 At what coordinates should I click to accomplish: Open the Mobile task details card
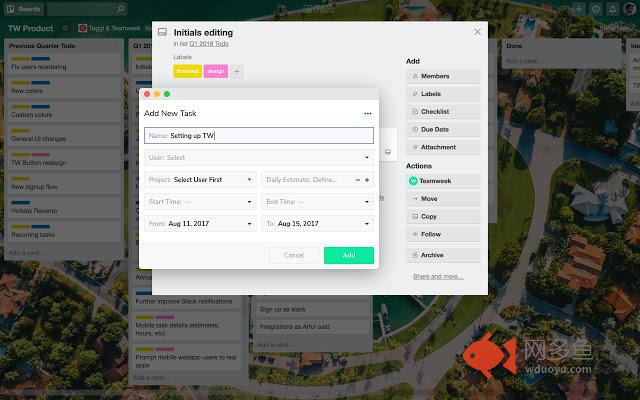pyautogui.click(x=188, y=326)
